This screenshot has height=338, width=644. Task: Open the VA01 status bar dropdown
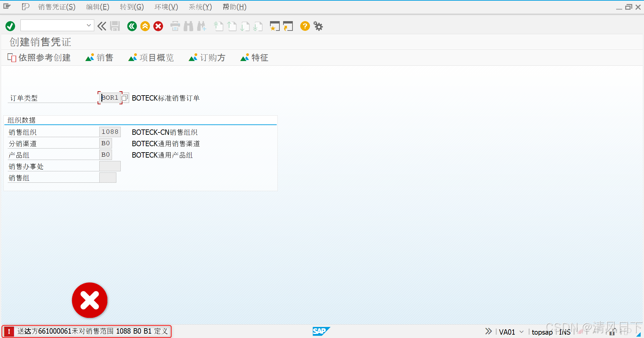click(x=522, y=332)
